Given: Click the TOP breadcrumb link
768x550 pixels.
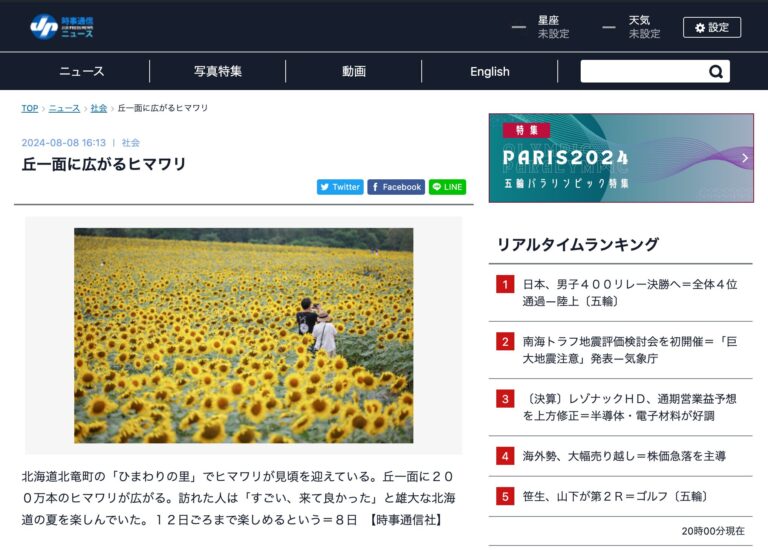Looking at the screenshot, I should [30, 108].
